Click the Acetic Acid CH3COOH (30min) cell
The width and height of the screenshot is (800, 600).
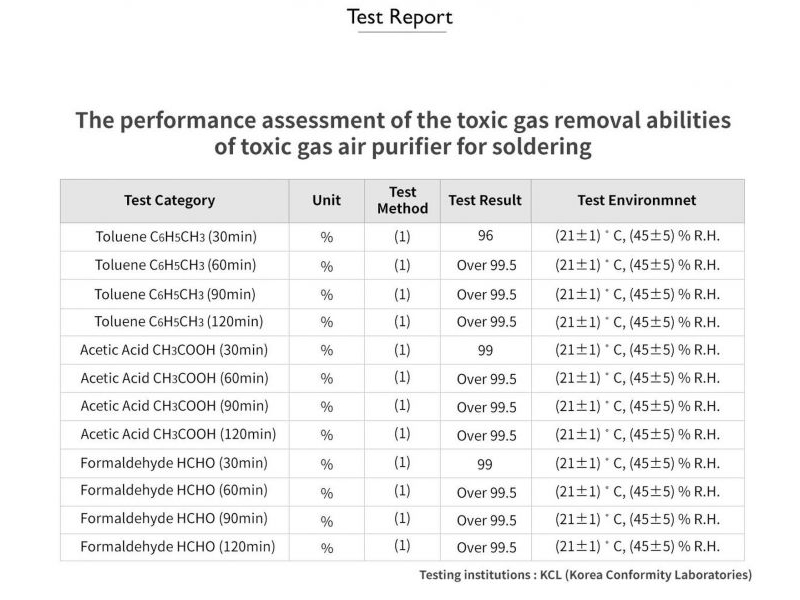pos(174,350)
